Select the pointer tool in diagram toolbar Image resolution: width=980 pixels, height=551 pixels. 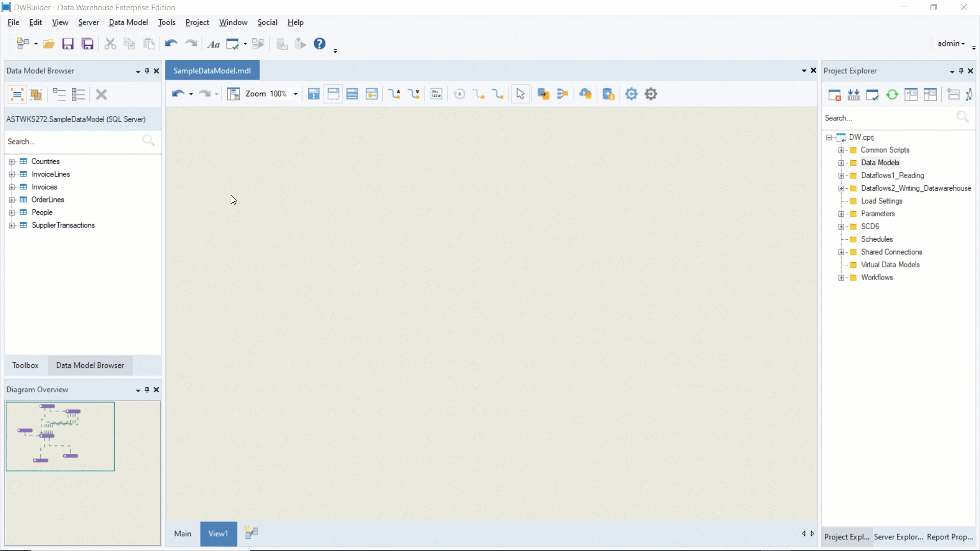pos(520,94)
